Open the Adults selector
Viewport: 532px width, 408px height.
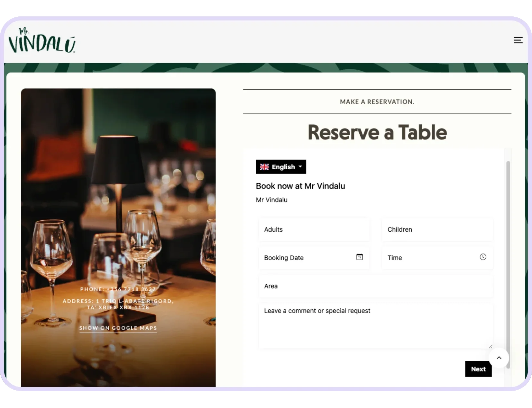tap(314, 230)
